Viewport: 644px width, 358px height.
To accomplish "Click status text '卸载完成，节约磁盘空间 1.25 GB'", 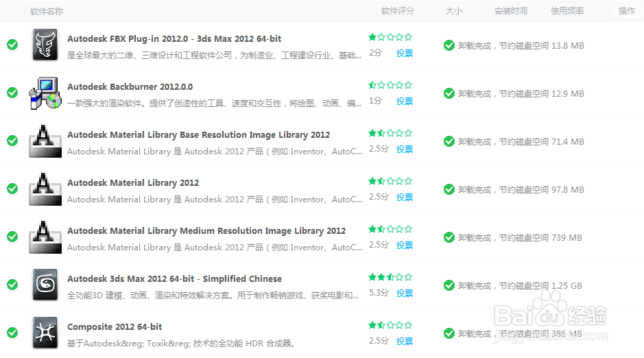I will [520, 286].
